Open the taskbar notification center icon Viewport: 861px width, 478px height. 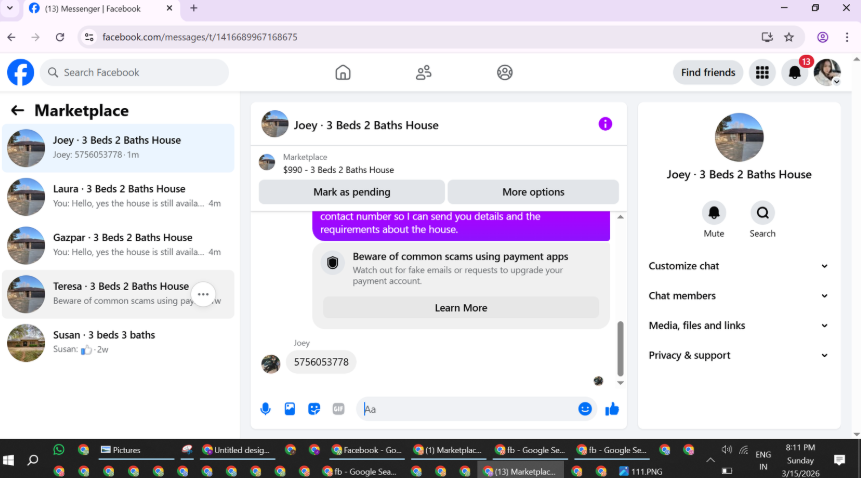coord(839,460)
